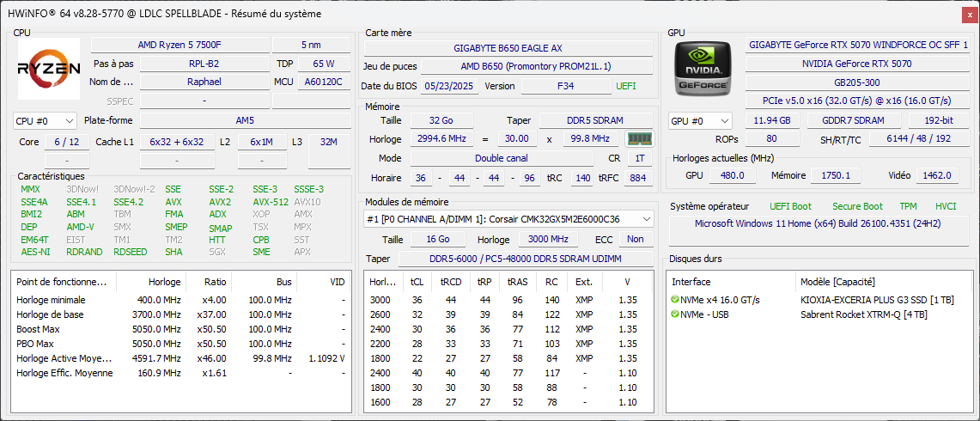Screen dimensions: 980x421
Task: Click the Double canal mode field
Action: coord(502,158)
